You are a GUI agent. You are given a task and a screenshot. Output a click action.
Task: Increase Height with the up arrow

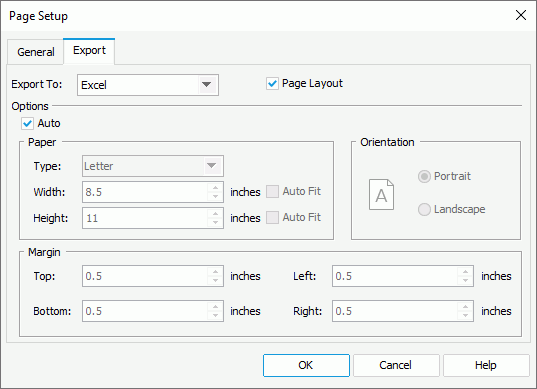[215, 213]
